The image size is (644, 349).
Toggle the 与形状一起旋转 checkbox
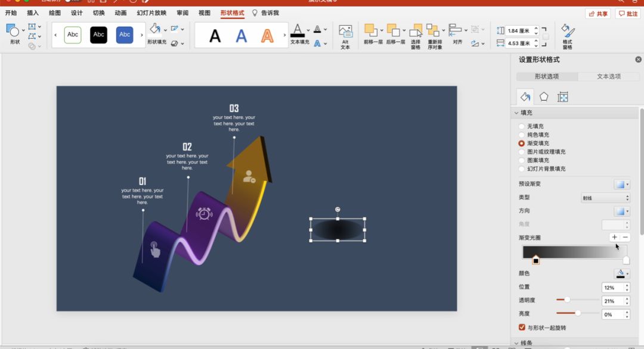[522, 328]
